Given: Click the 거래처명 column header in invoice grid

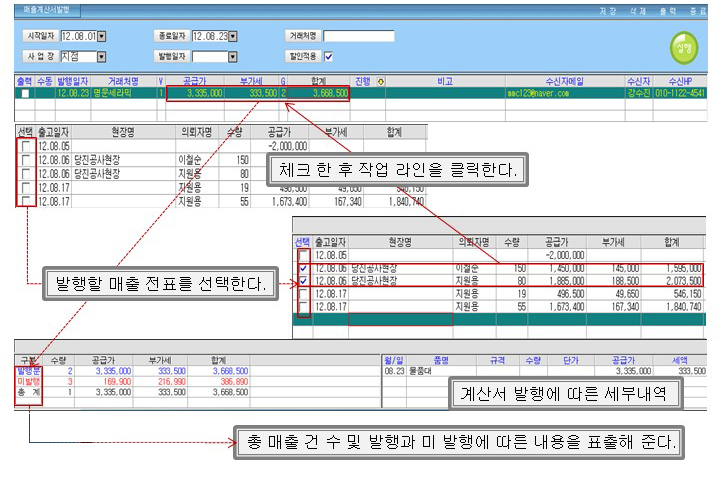Looking at the screenshot, I should pyautogui.click(x=123, y=81).
